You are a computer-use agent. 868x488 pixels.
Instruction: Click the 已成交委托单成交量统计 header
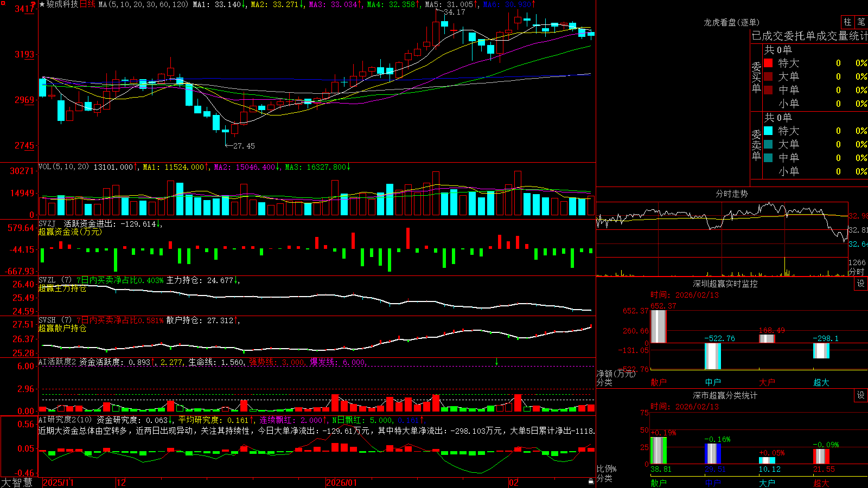tap(809, 36)
